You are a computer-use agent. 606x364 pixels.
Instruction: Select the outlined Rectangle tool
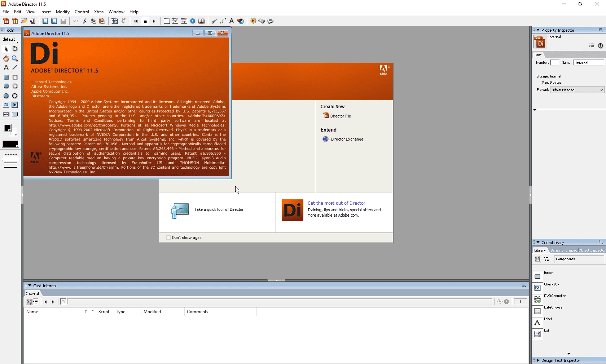[x=15, y=77]
